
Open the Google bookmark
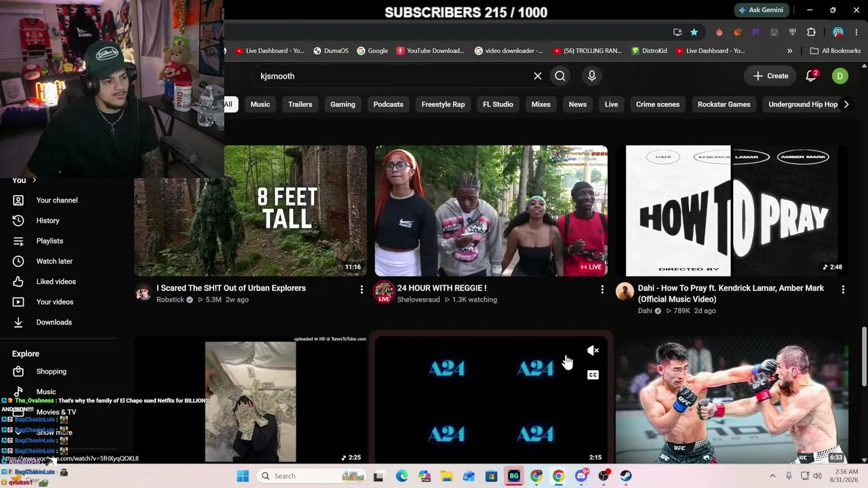pyautogui.click(x=372, y=51)
